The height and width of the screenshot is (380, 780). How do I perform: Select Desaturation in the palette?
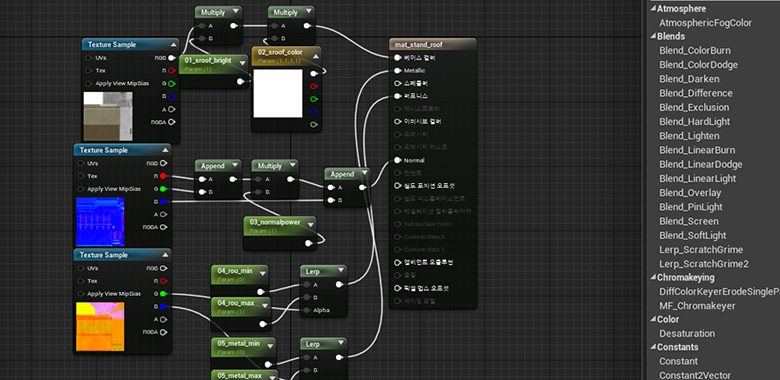(687, 334)
